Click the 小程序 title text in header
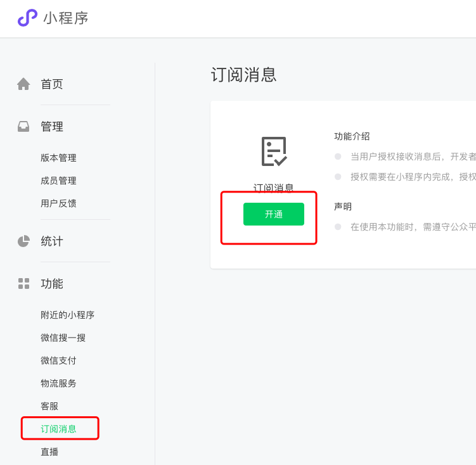The height and width of the screenshot is (465, 476). pyautogui.click(x=66, y=18)
